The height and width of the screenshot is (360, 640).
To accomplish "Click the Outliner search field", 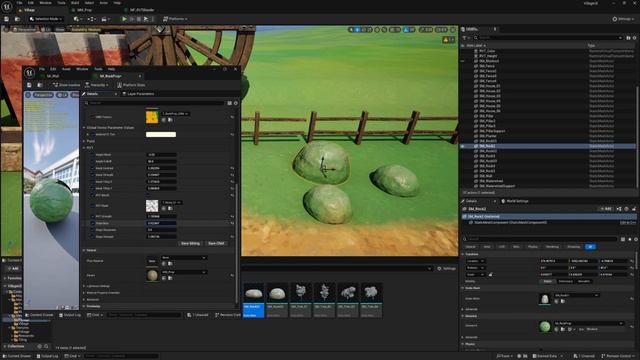I will click(548, 38).
